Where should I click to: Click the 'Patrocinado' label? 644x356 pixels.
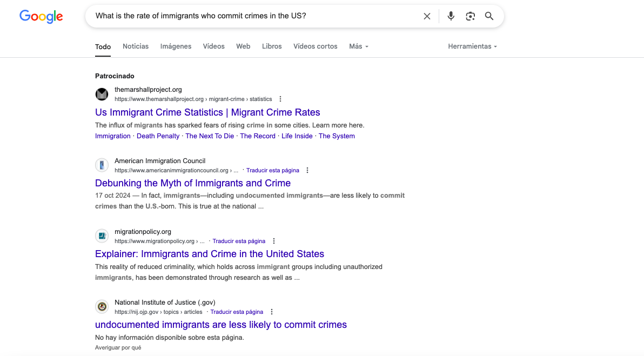tap(115, 76)
